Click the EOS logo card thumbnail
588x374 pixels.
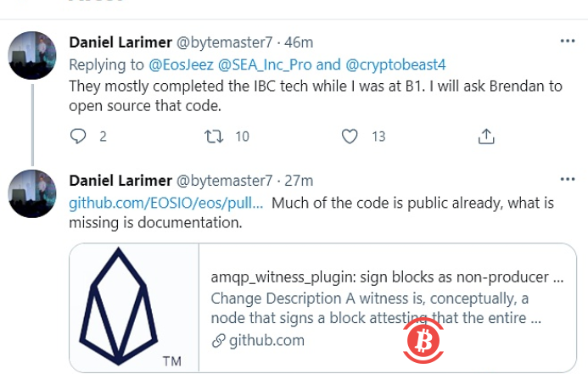133,308
